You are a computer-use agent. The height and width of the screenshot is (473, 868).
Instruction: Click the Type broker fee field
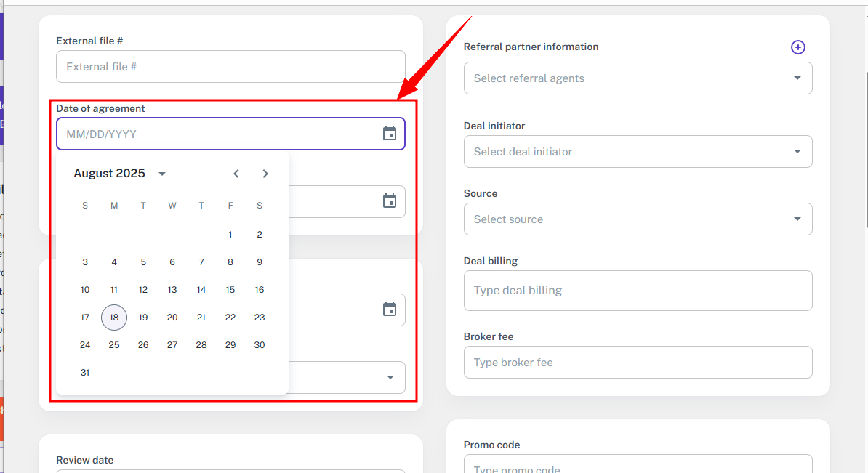click(638, 363)
